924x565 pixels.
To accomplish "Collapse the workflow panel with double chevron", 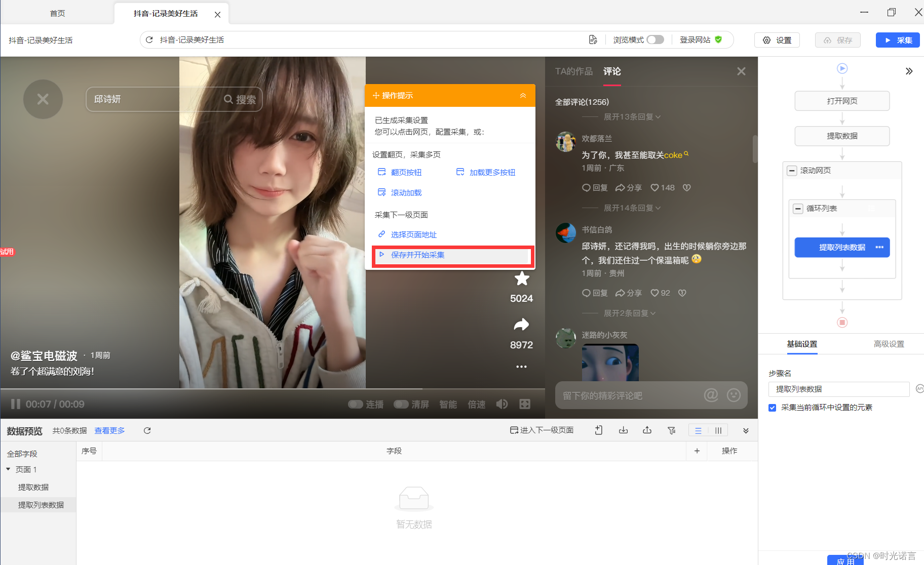I will click(909, 71).
